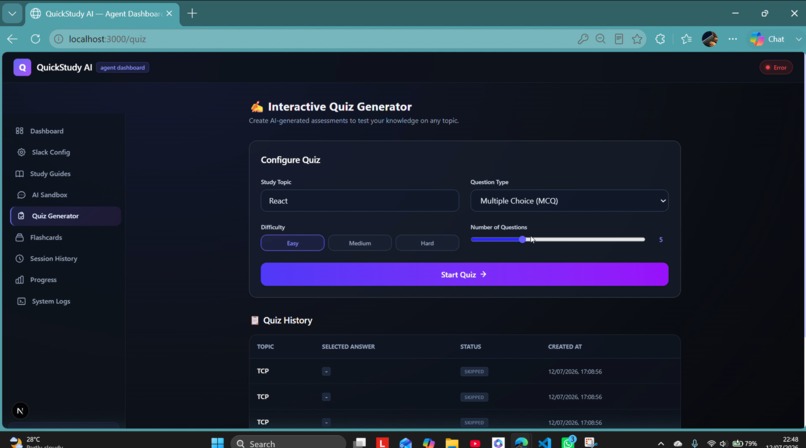Click the STATUS column header

pyautogui.click(x=470, y=347)
